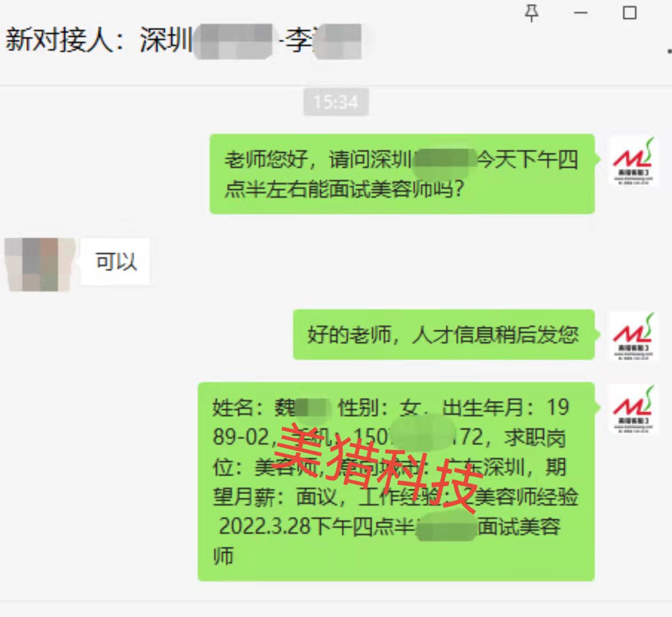Select the message asking 今天下午四点半左右能面试美容师吗
The image size is (672, 617).
401,173
